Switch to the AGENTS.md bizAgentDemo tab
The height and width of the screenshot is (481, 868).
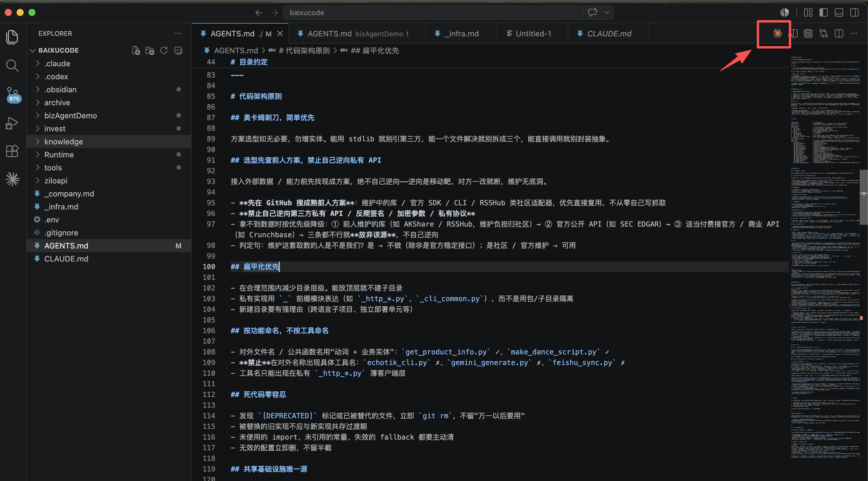(x=357, y=33)
